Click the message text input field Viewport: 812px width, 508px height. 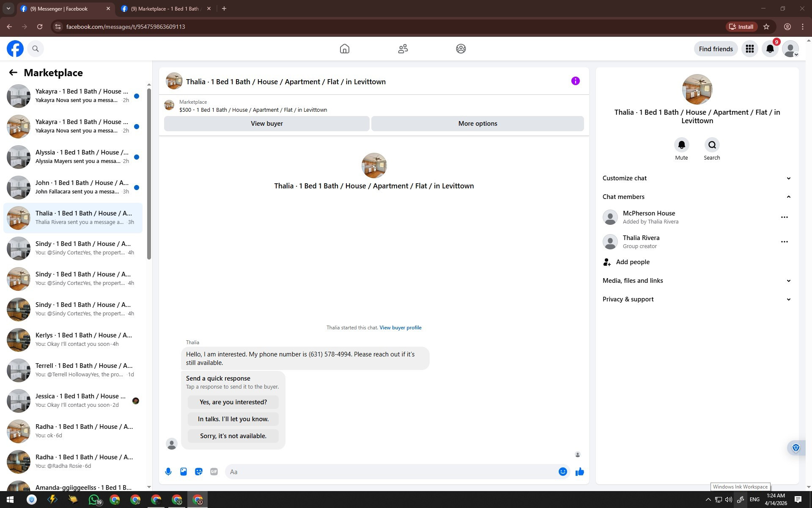[x=391, y=472]
